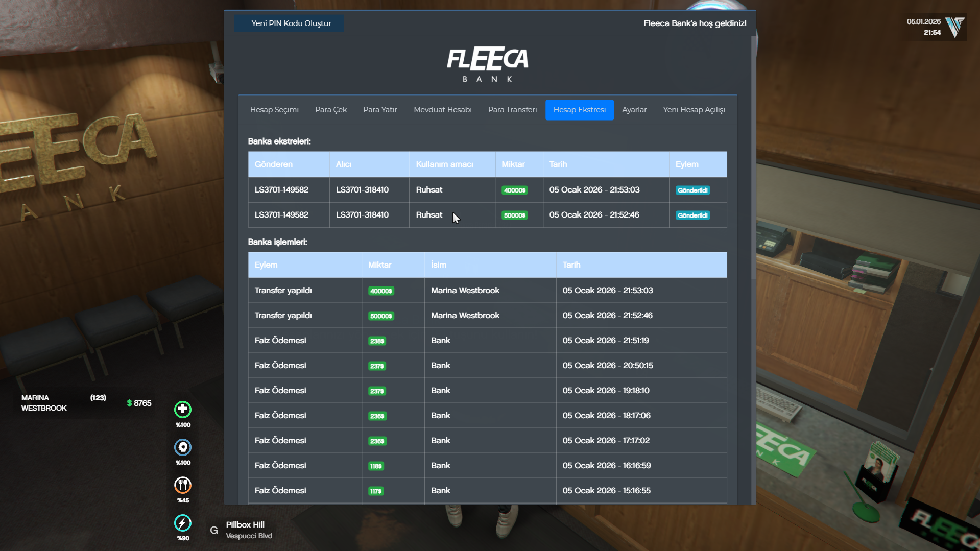
Task: Click Transfer yapıldı row dated 21:52:46
Action: tap(488, 315)
